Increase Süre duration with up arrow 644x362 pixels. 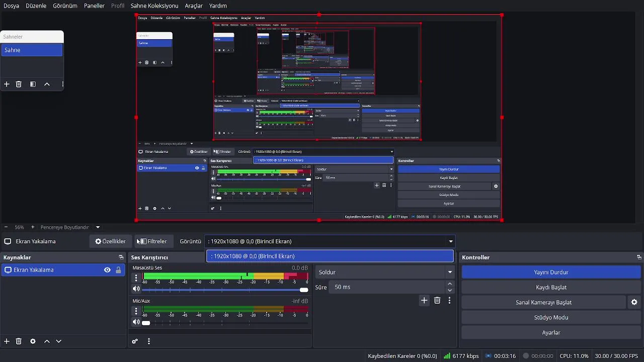pos(450,284)
